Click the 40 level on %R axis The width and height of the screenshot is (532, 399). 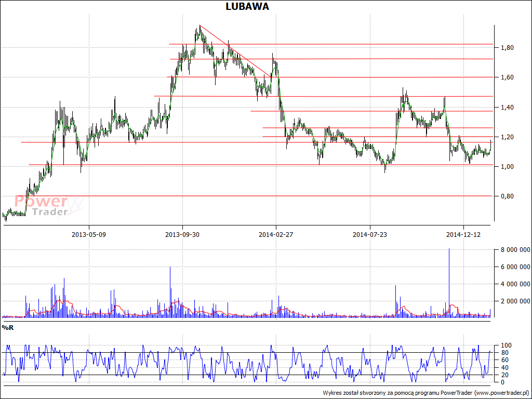tap(504, 368)
